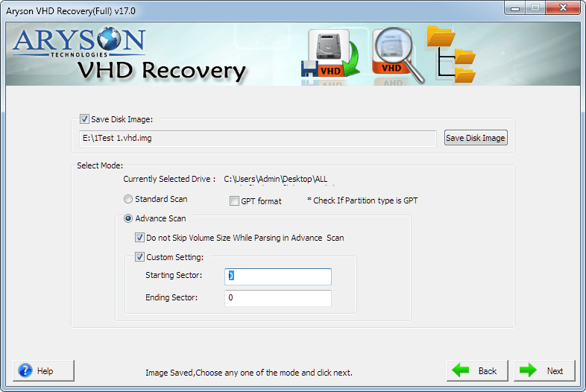
Task: Close the Aryson VHD Recovery window
Action: point(563,8)
